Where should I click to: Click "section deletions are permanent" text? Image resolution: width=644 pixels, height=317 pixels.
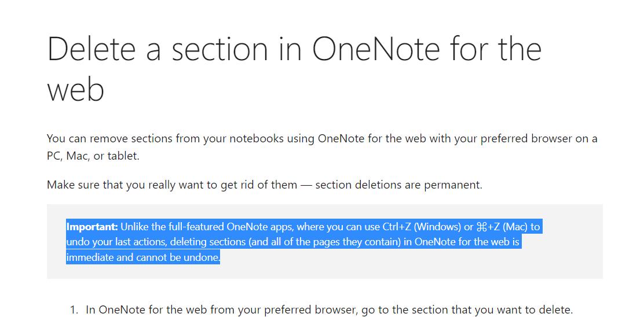(398, 186)
